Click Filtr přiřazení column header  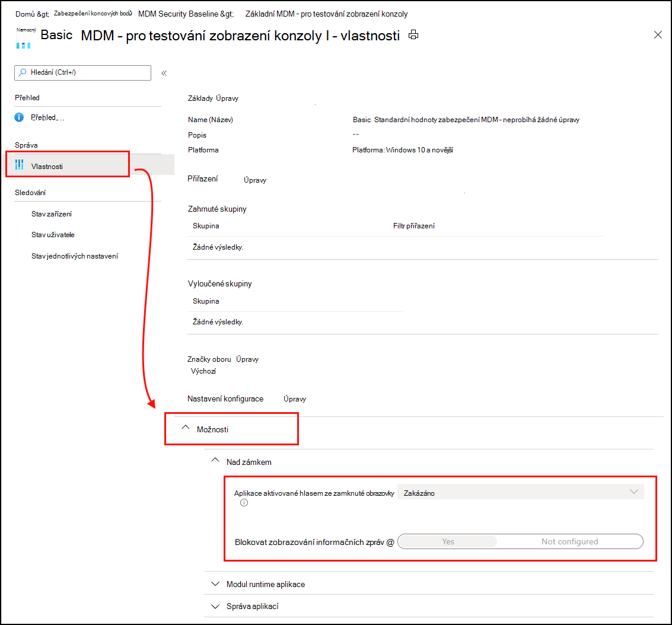[413, 226]
